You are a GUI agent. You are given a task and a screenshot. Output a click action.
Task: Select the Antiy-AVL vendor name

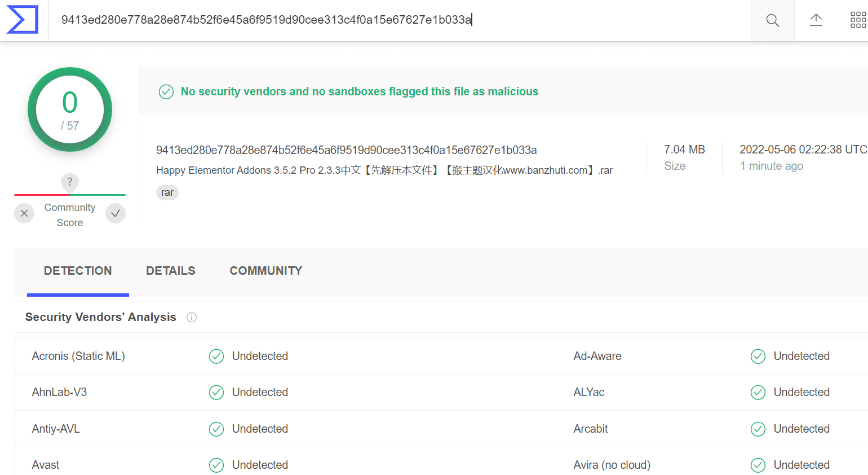click(56, 429)
